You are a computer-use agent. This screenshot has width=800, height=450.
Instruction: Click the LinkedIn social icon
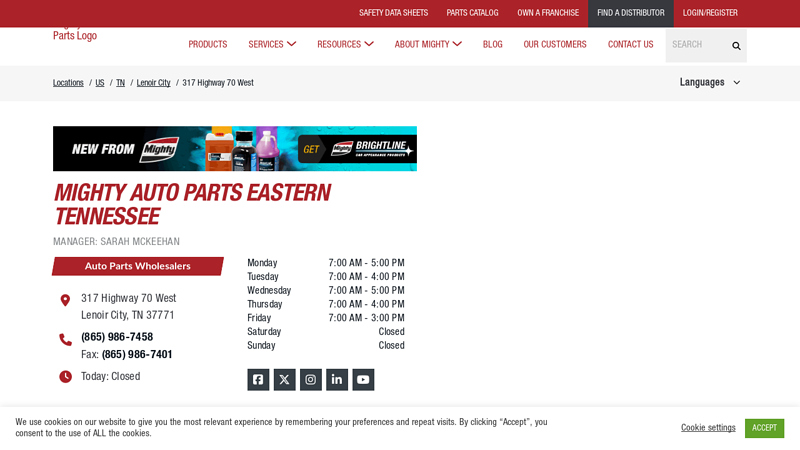337,380
